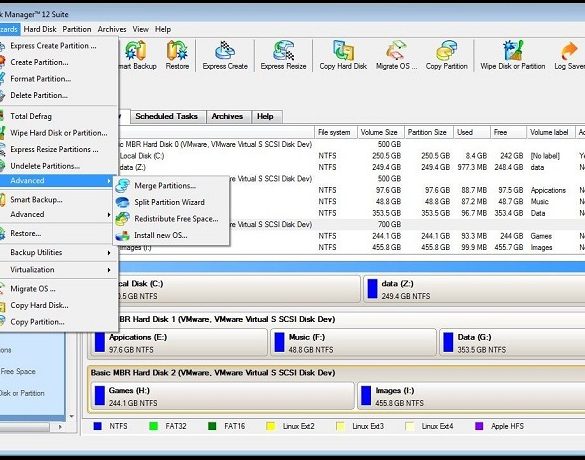
Task: Click the Migrate OS toolbar icon
Action: (x=396, y=50)
